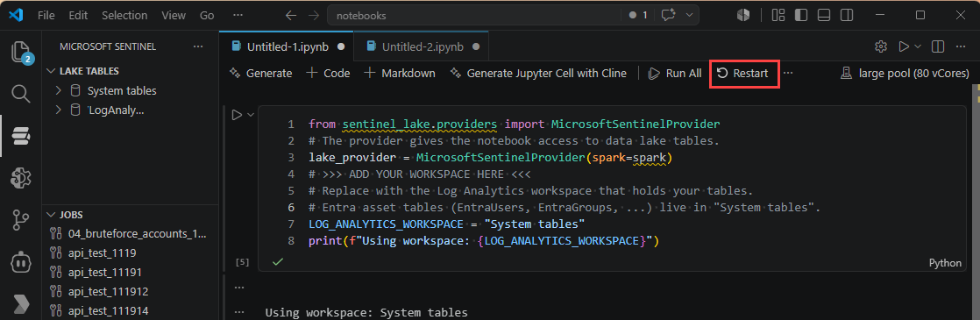
Task: Open the Selection menu
Action: click(x=124, y=15)
